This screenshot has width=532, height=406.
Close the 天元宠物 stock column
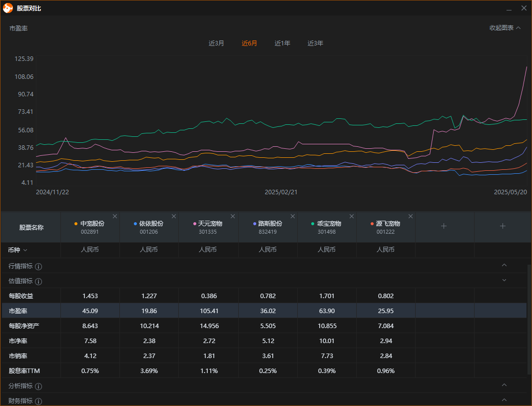(233, 216)
